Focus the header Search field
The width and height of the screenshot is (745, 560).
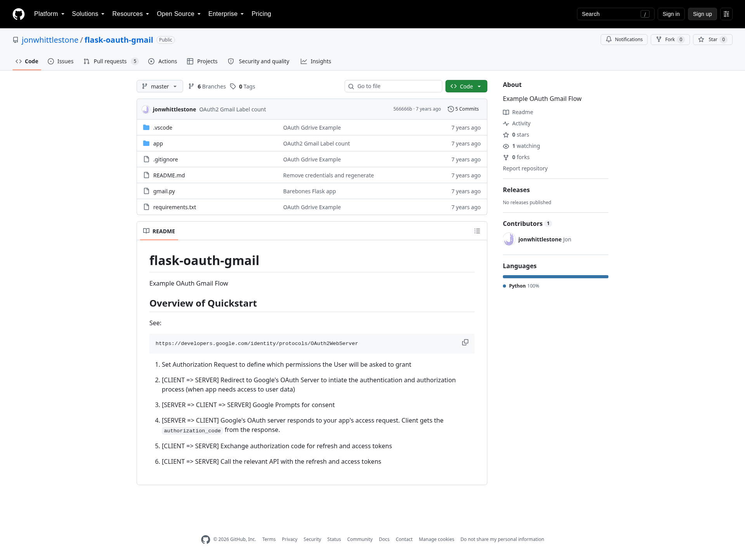click(615, 14)
